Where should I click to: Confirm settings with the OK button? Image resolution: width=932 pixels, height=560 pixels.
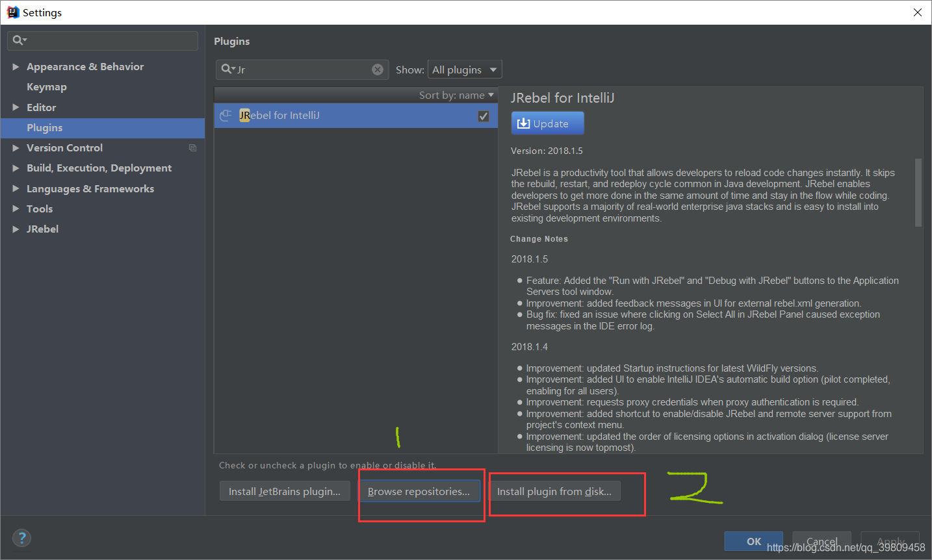(754, 541)
